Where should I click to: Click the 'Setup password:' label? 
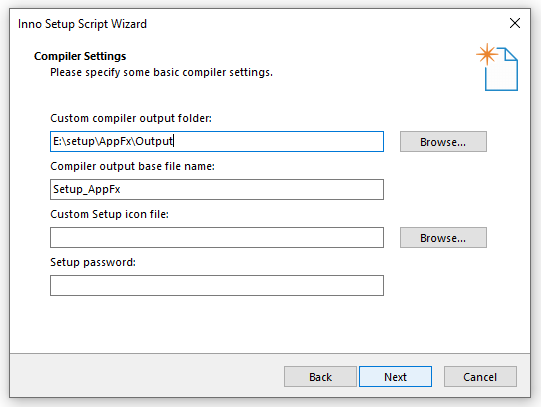coord(93,262)
